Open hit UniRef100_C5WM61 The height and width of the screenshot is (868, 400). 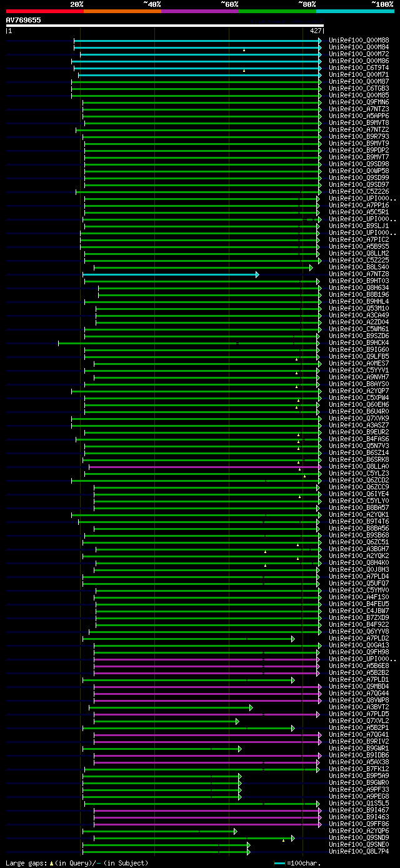[359, 329]
